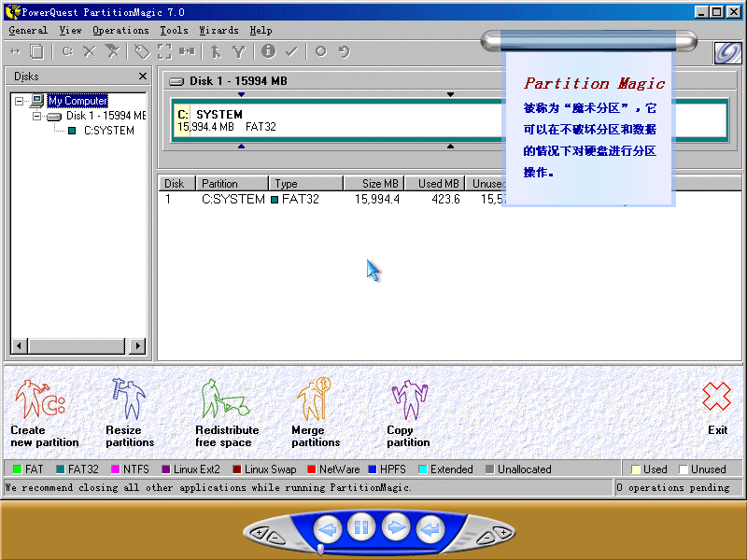The image size is (747, 560).
Task: Collapse the Disk 1 tree node
Action: (x=36, y=116)
